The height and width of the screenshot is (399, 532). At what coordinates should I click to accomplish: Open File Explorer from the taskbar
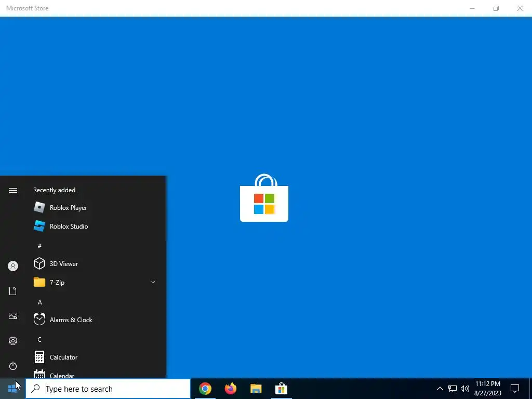(x=256, y=389)
